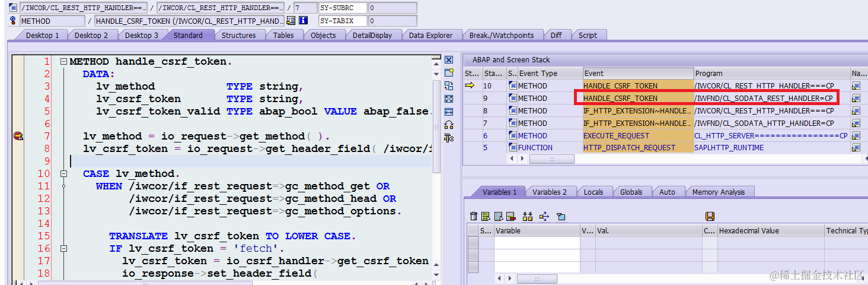Switch to the Desktop 1 tab
Viewport: 868px width, 285px height.
click(x=42, y=36)
